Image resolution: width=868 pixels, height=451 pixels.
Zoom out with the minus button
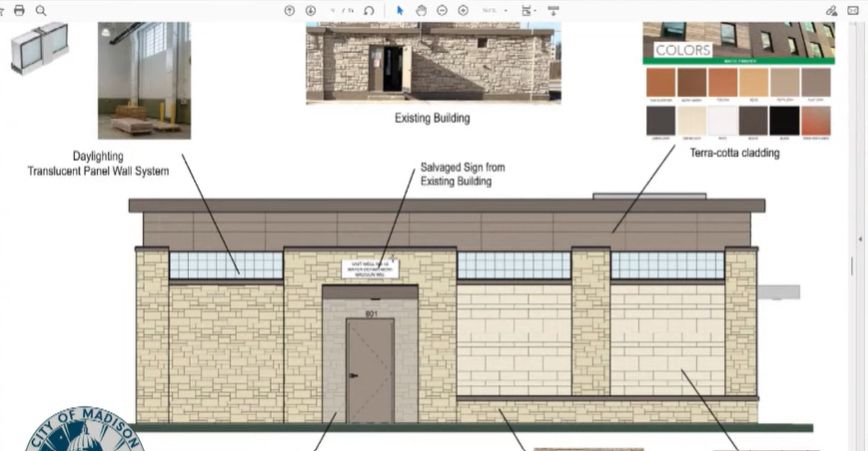tap(441, 10)
